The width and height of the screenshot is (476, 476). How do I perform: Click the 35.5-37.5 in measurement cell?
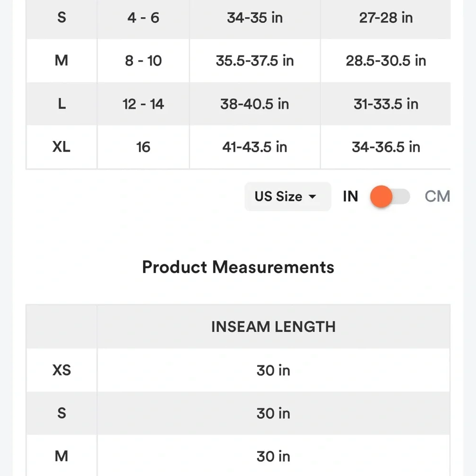pos(255,60)
